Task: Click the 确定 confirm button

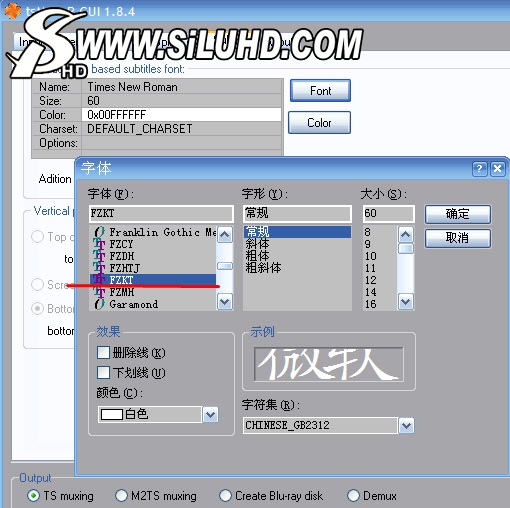Action: tap(458, 214)
